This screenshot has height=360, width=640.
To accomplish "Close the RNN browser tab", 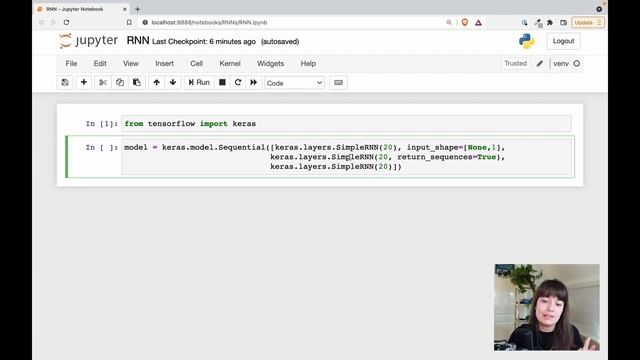I will [125, 9].
